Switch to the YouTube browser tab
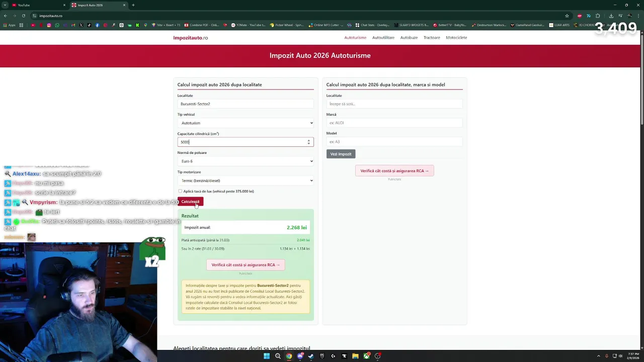The height and width of the screenshot is (362, 644). click(x=38, y=5)
